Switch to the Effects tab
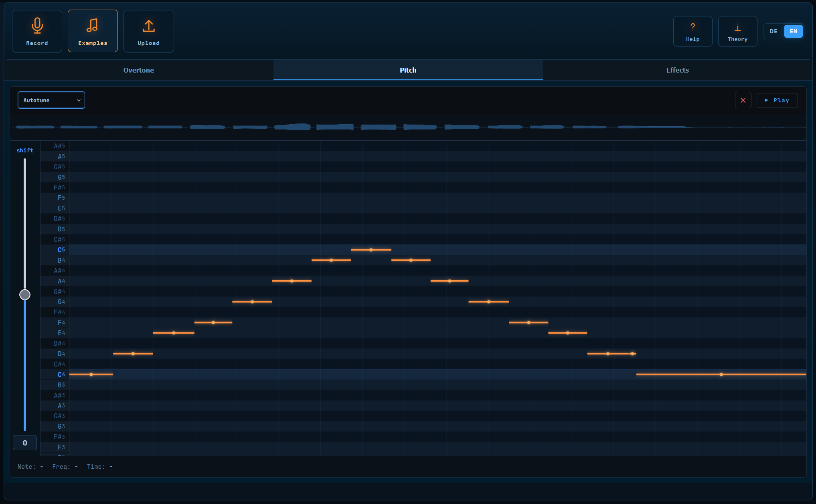This screenshot has height=504, width=816. coord(677,70)
